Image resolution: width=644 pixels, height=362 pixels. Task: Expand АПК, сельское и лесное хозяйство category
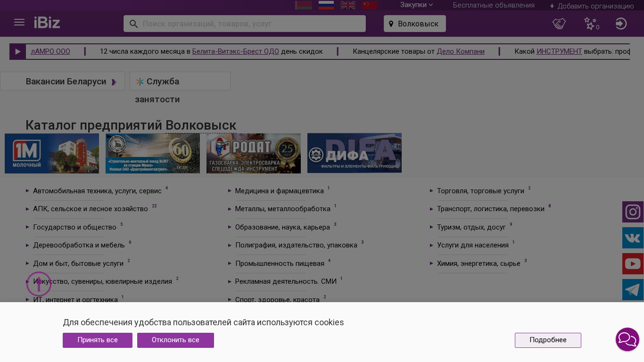91,209
